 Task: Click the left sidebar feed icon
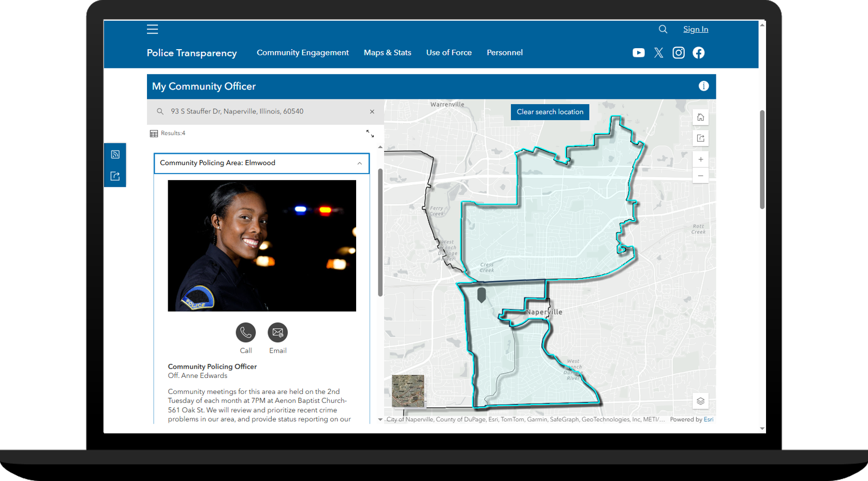coord(115,154)
